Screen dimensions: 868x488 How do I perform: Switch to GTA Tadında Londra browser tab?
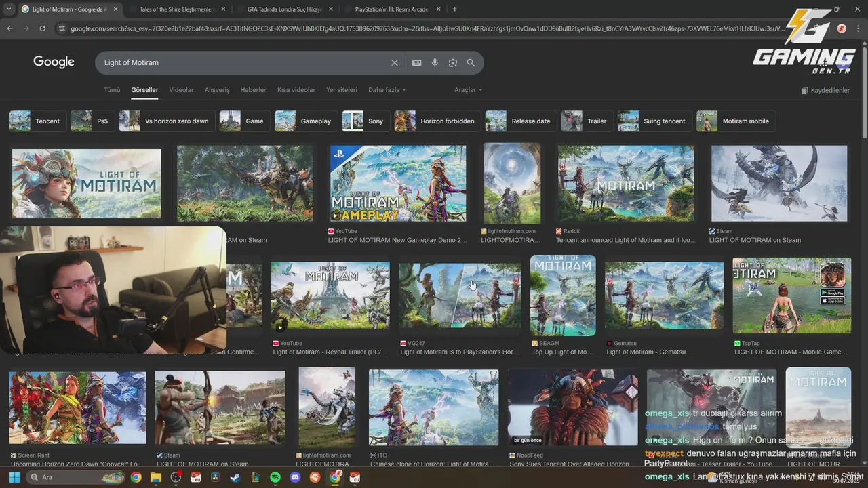285,9
